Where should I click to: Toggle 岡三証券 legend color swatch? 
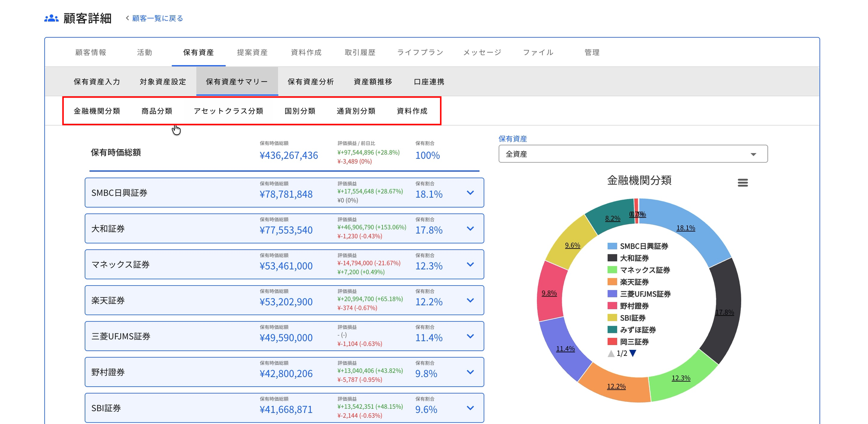(612, 342)
